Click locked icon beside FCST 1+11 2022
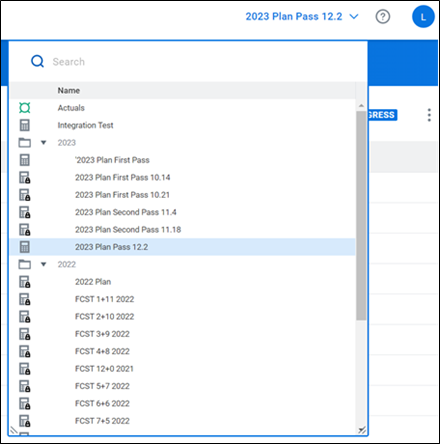The height and width of the screenshot is (444, 440). click(x=25, y=299)
